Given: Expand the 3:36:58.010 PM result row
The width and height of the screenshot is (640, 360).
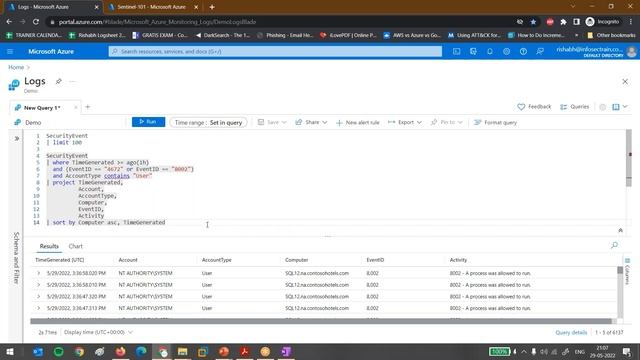Looking at the screenshot, I should coord(39,284).
